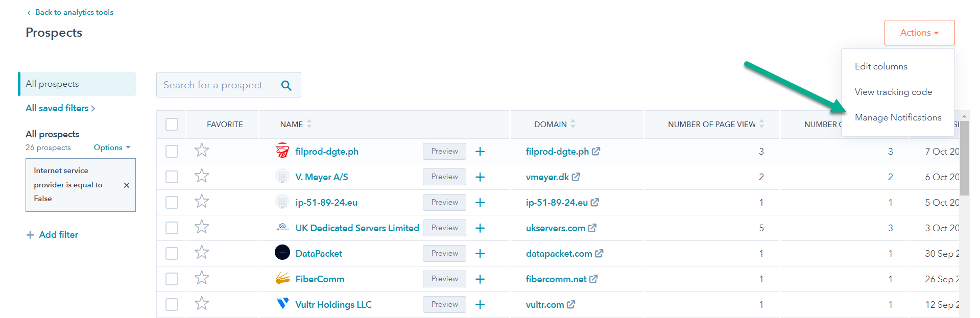Click plus icon in ip-51-89-24.eu row

(x=480, y=203)
